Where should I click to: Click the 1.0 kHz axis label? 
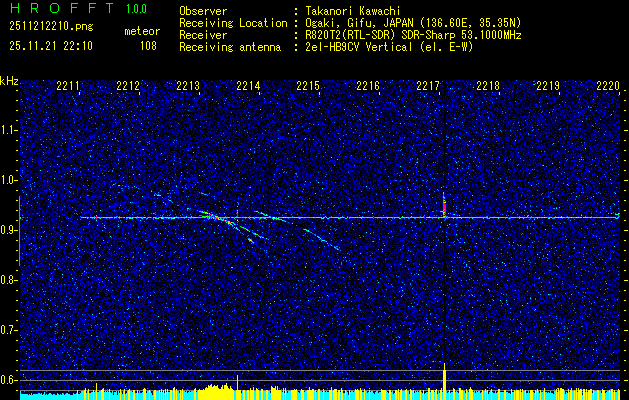[x=8, y=180]
